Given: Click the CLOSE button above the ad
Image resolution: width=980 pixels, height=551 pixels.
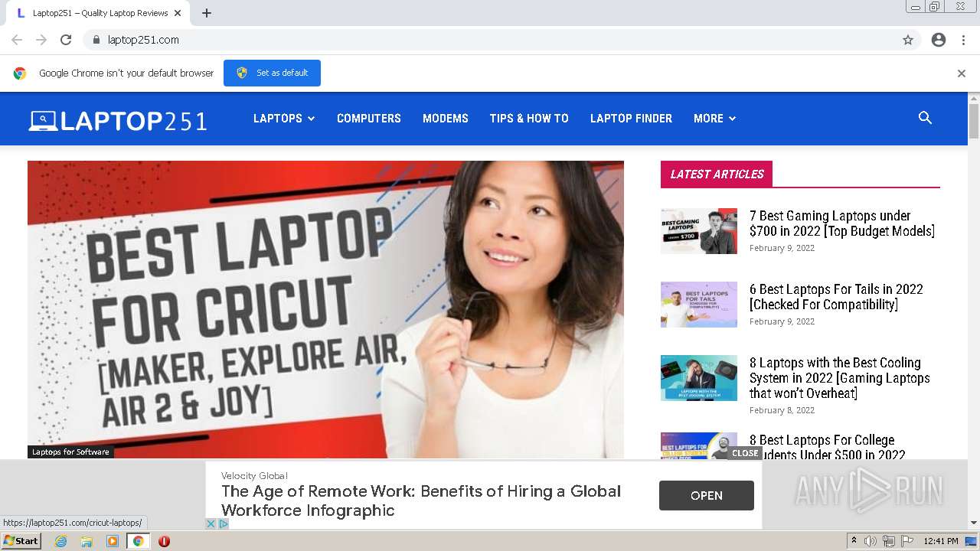Looking at the screenshot, I should click(745, 453).
